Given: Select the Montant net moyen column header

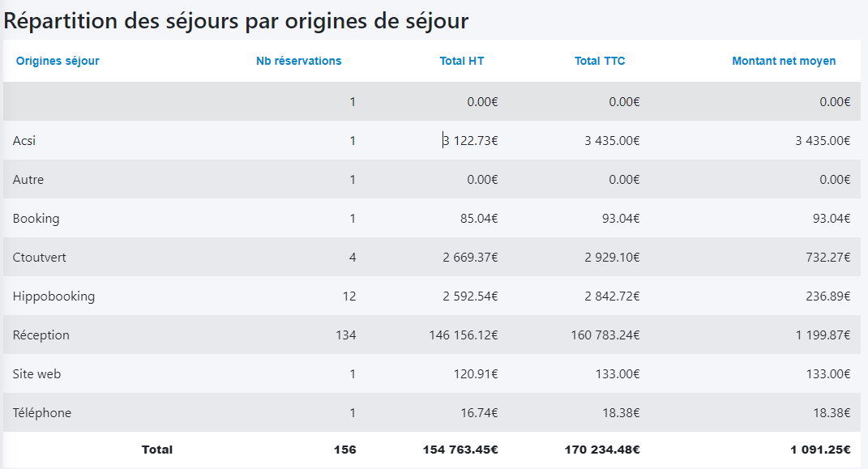Looking at the screenshot, I should (x=784, y=61).
